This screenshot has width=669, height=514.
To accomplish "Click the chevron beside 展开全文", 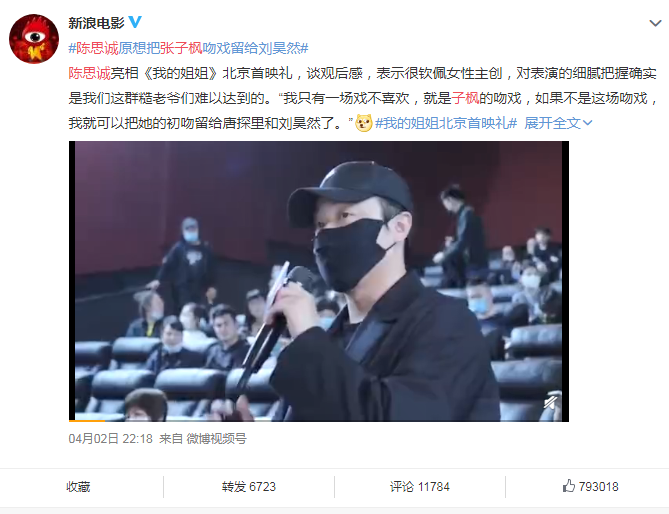I will coord(588,123).
